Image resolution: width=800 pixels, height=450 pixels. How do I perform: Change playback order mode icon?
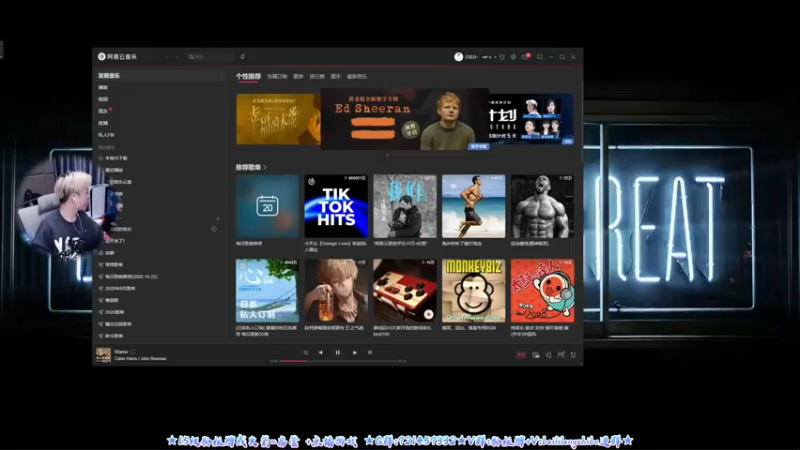pyautogui.click(x=306, y=352)
